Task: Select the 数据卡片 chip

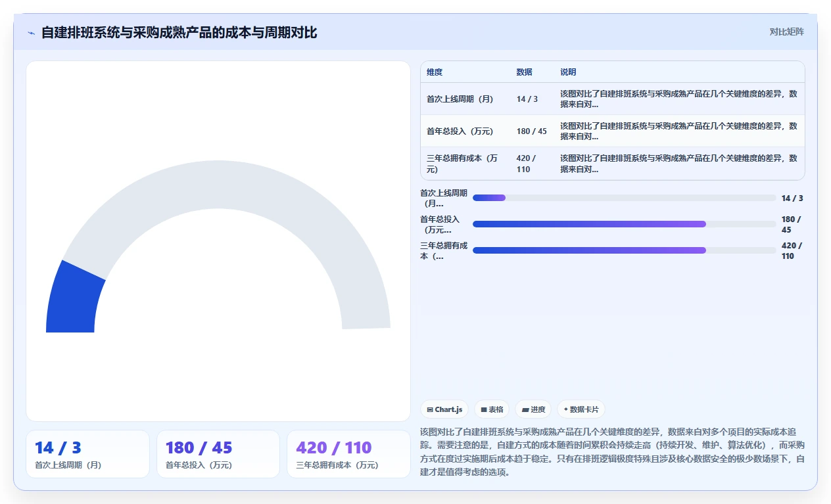Action: tap(581, 409)
